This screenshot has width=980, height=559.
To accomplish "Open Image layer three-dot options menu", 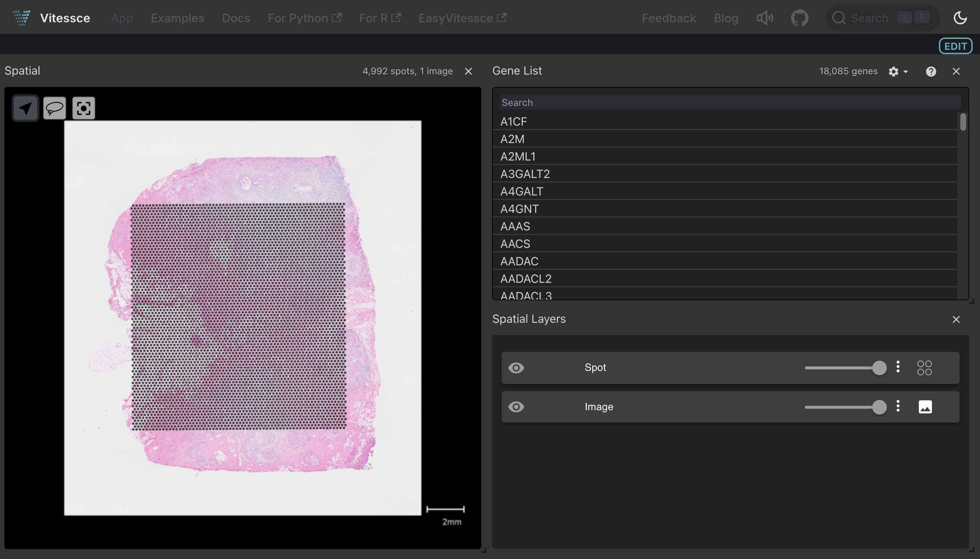I will (898, 406).
